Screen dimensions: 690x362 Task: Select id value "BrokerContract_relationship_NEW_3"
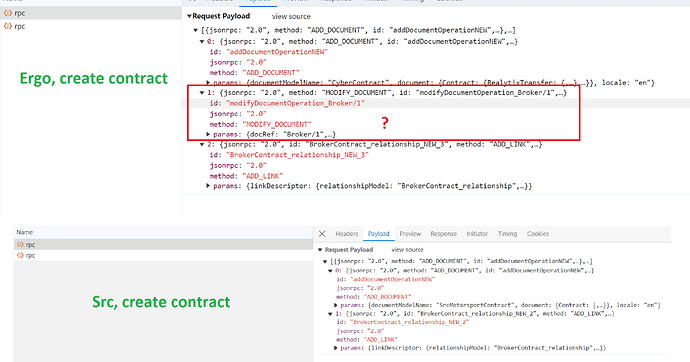(x=297, y=155)
